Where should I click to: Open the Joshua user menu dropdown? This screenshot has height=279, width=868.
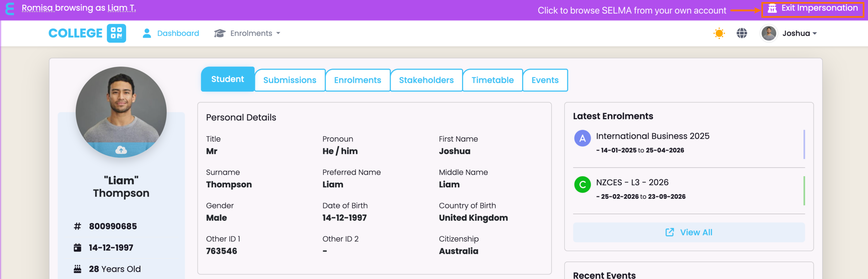[800, 33]
